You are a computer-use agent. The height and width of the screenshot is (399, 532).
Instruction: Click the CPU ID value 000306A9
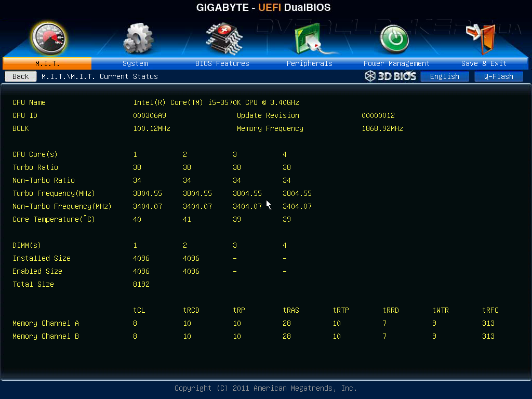[x=150, y=115]
